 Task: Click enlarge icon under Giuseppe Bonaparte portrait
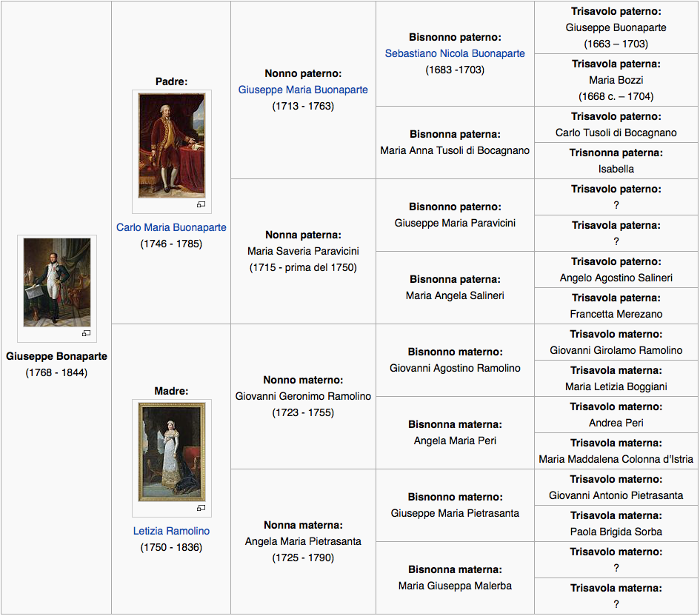click(86, 333)
